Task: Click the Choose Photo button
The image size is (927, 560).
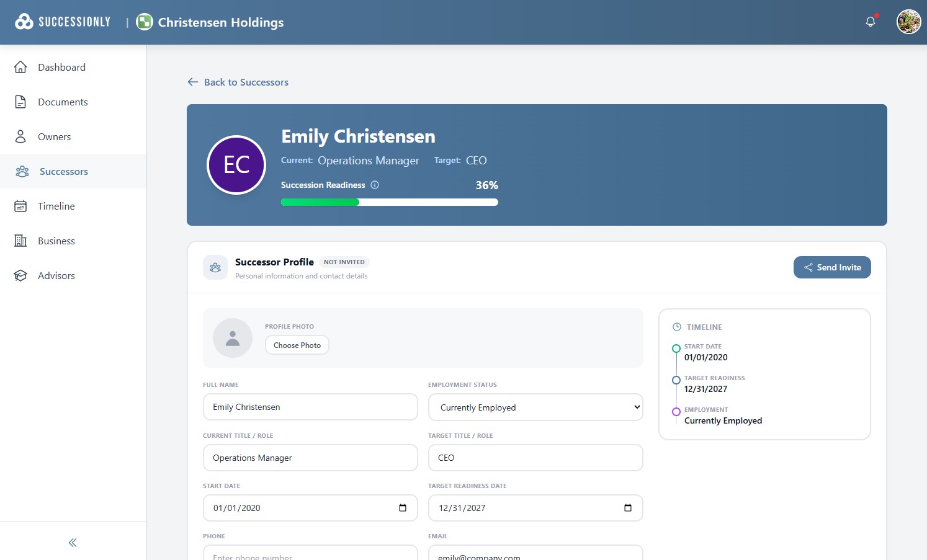Action: [297, 345]
